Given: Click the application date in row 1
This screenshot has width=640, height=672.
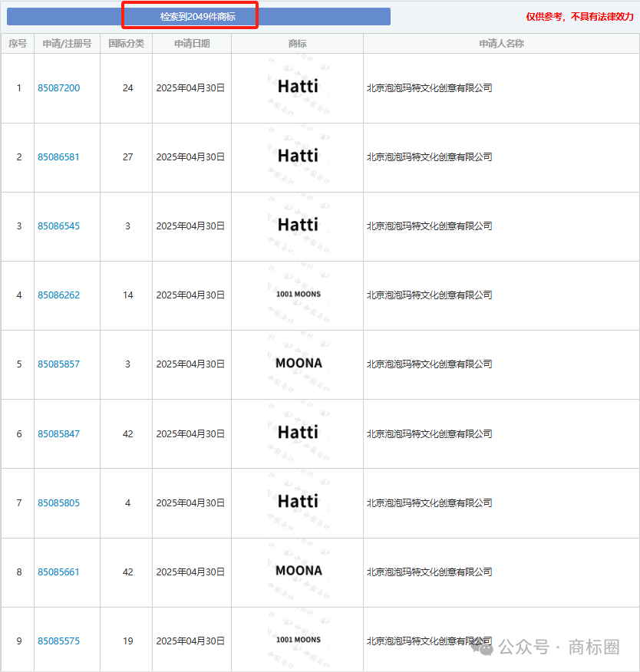Looking at the screenshot, I should pos(190,88).
